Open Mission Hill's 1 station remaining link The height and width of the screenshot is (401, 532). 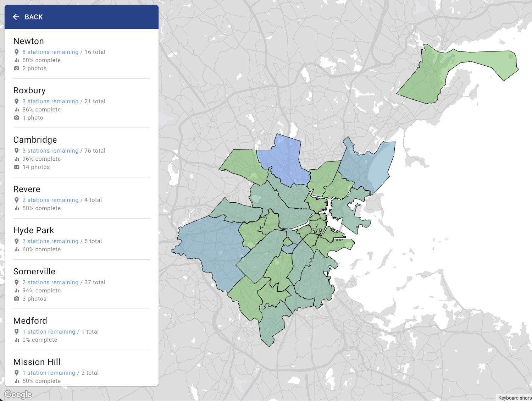49,373
